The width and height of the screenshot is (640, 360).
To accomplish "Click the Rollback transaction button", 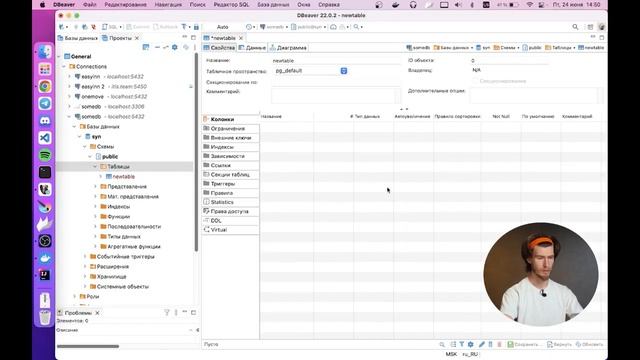I will [165, 27].
